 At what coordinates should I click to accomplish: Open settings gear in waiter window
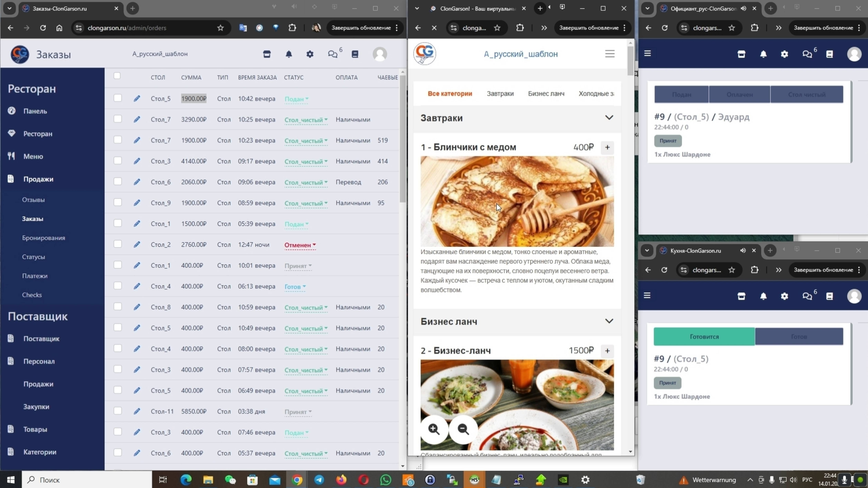(x=785, y=54)
